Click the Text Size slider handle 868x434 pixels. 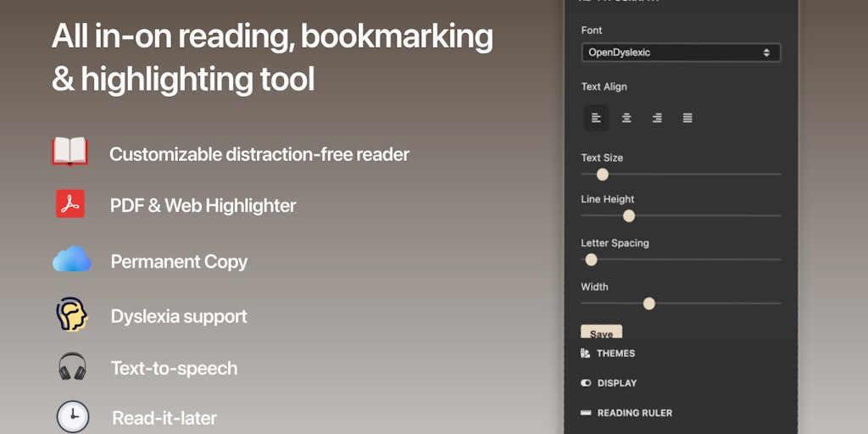pyautogui.click(x=603, y=175)
